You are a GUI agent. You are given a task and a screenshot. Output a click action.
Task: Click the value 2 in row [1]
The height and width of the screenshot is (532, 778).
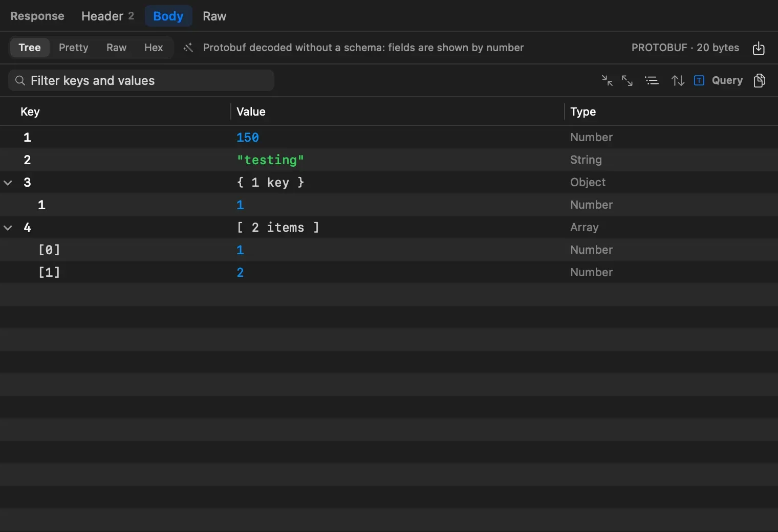(x=240, y=273)
